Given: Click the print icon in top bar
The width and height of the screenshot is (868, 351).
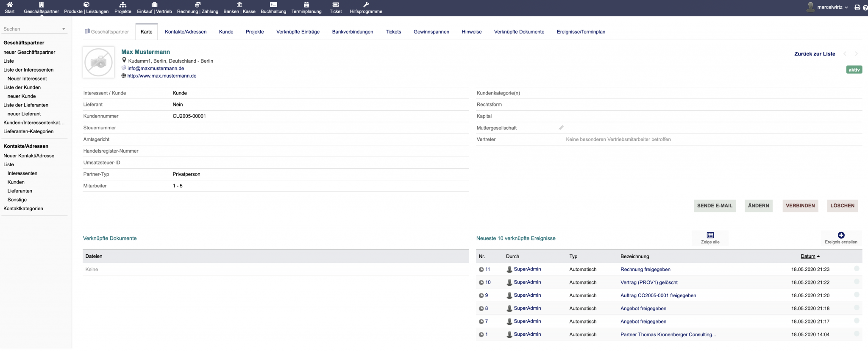Looking at the screenshot, I should tap(857, 8).
